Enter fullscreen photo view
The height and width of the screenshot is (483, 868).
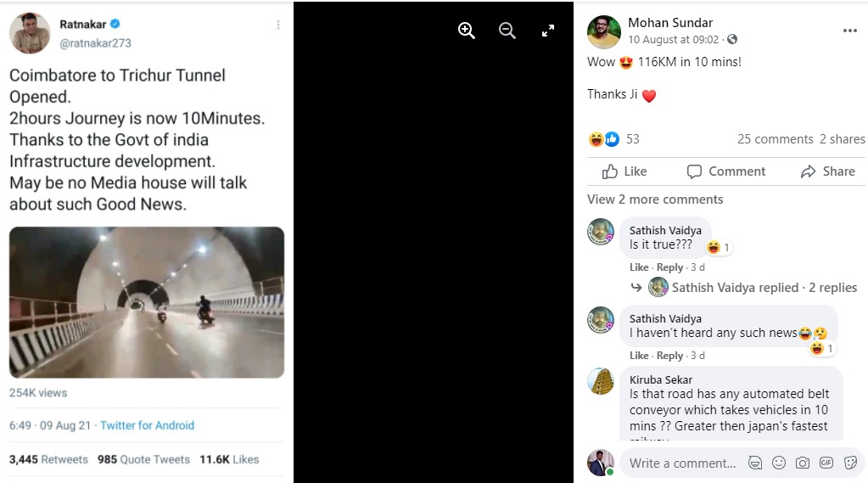tap(548, 31)
